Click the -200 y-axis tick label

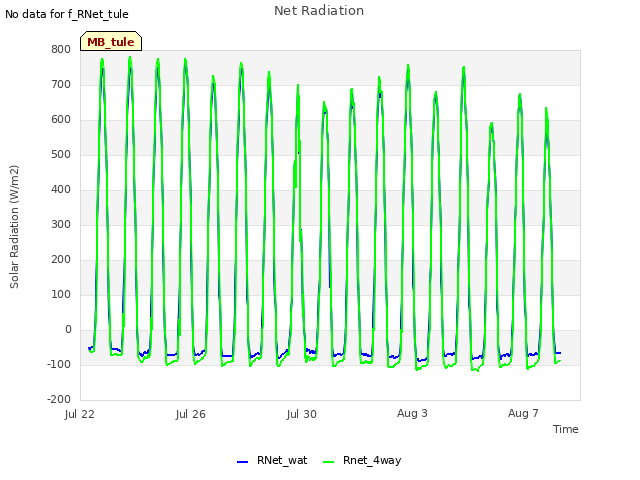click(x=59, y=399)
